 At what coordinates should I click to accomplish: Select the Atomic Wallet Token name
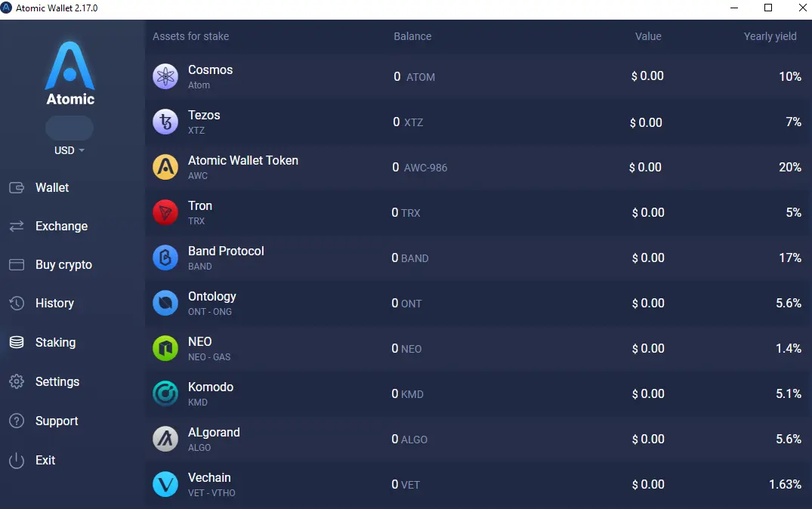point(243,161)
